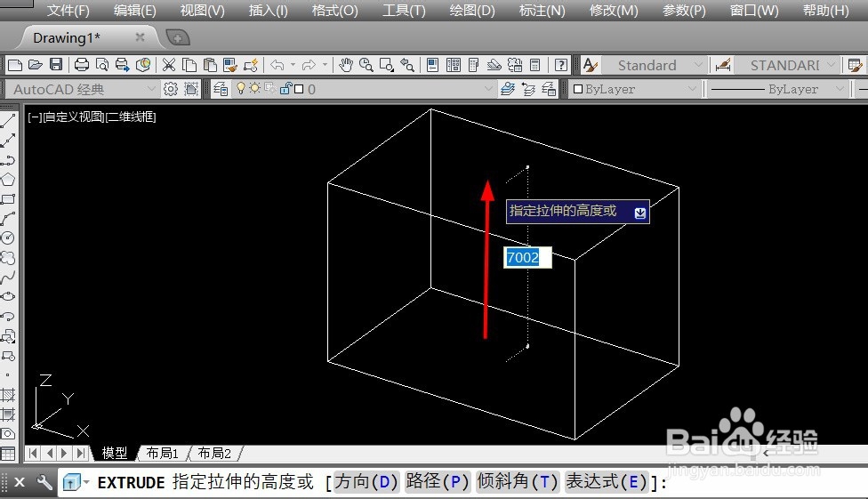Image resolution: width=868 pixels, height=499 pixels.
Task: Choose the 路径(P) command option
Action: point(437,481)
